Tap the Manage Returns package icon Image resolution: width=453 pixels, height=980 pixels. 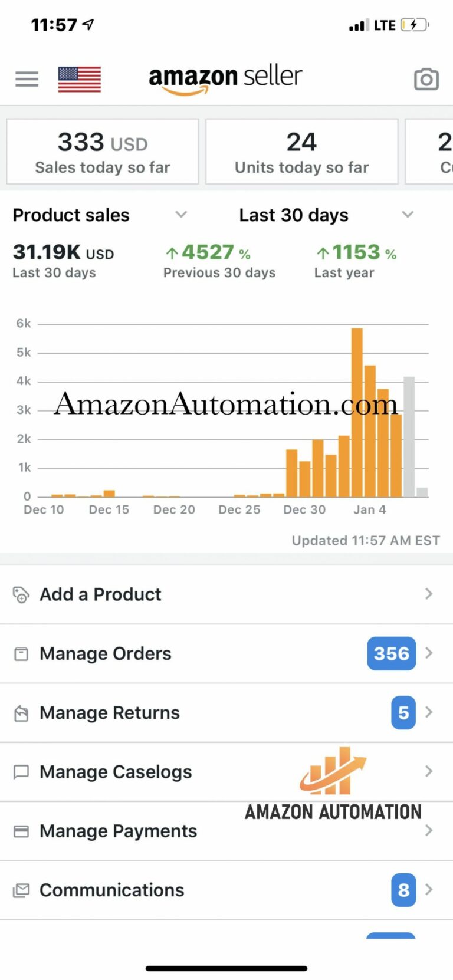point(21,713)
